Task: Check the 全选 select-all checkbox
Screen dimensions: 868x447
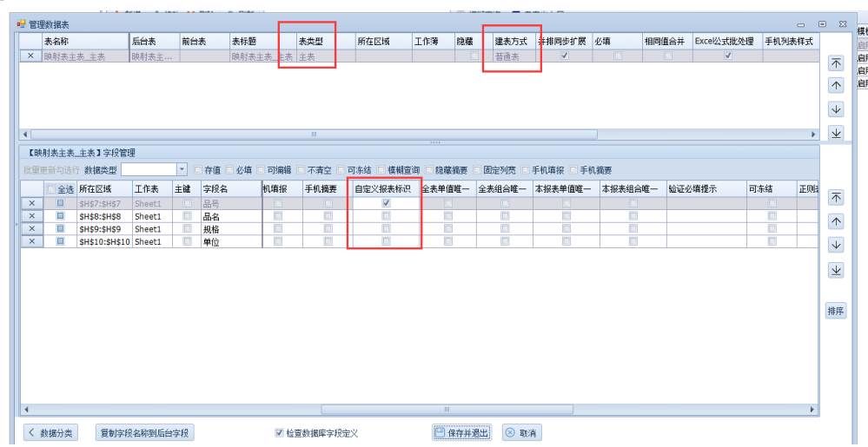Action: 51,188
